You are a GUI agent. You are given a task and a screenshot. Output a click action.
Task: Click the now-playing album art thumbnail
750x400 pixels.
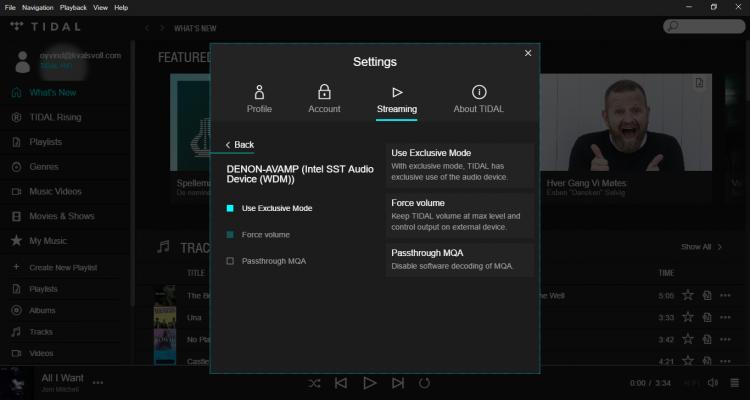[x=16, y=383]
